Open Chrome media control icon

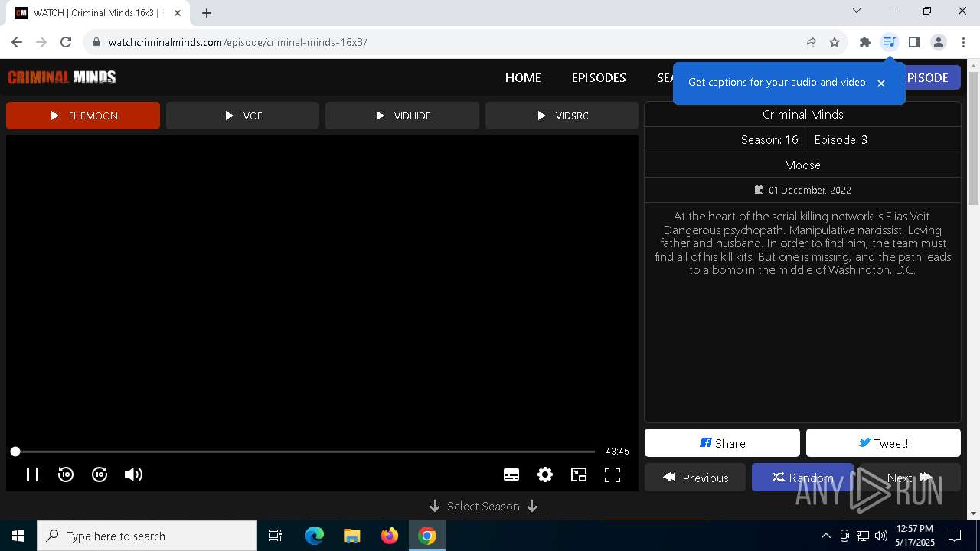click(889, 42)
